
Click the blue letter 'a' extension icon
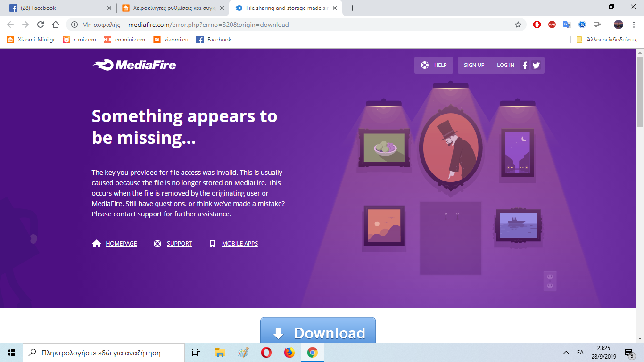pos(582,25)
